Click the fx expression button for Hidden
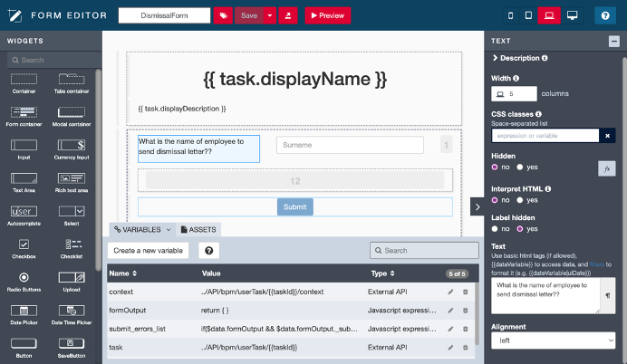This screenshot has height=364, width=627. 607,168
